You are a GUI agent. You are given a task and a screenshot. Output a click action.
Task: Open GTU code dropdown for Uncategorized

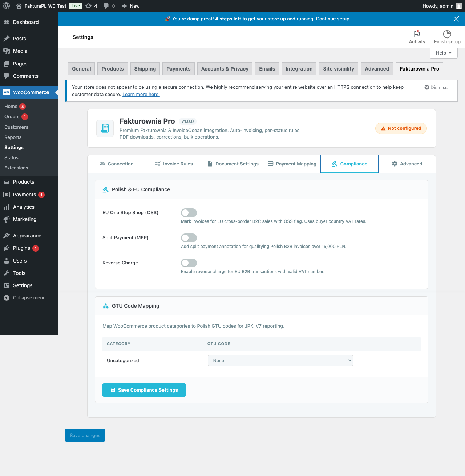[x=280, y=361]
